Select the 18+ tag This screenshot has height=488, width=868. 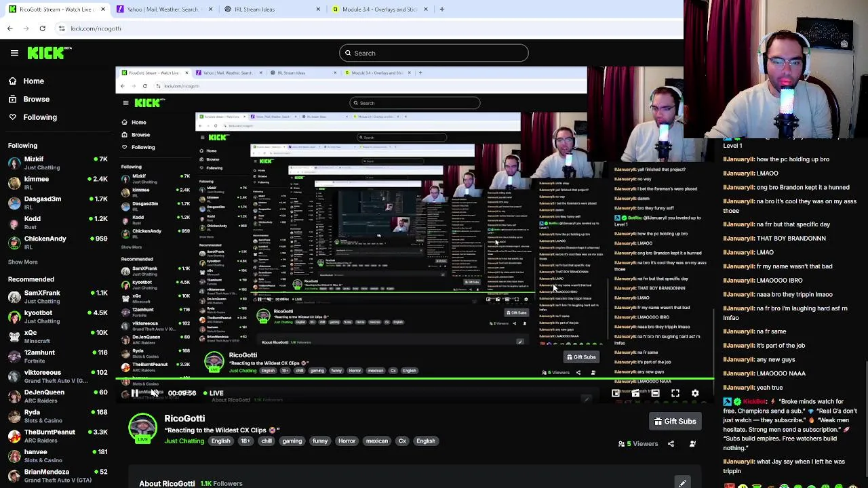coord(245,441)
